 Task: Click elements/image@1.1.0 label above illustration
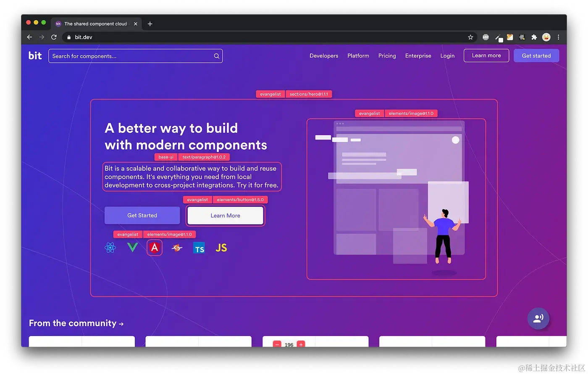tap(411, 114)
